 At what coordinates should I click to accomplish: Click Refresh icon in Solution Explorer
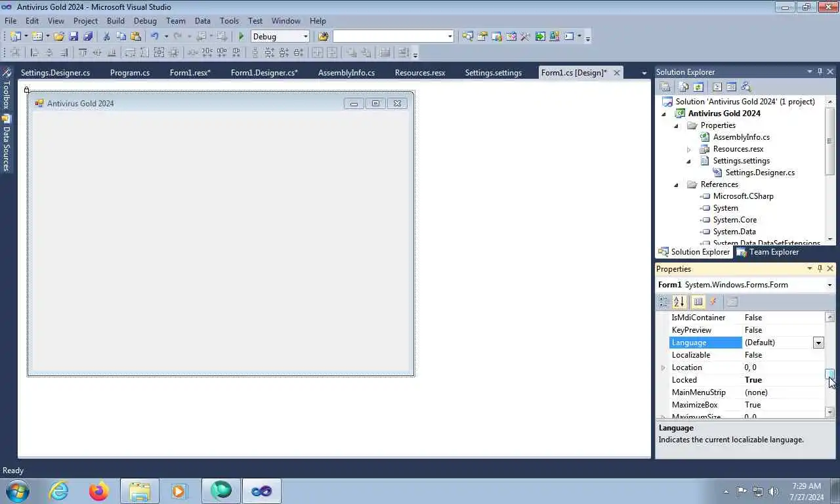pos(698,87)
